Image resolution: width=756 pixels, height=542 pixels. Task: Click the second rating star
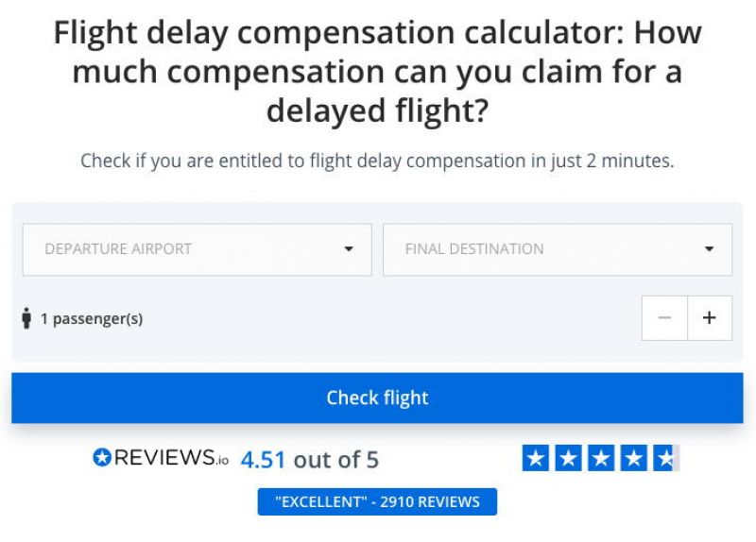[x=568, y=458]
